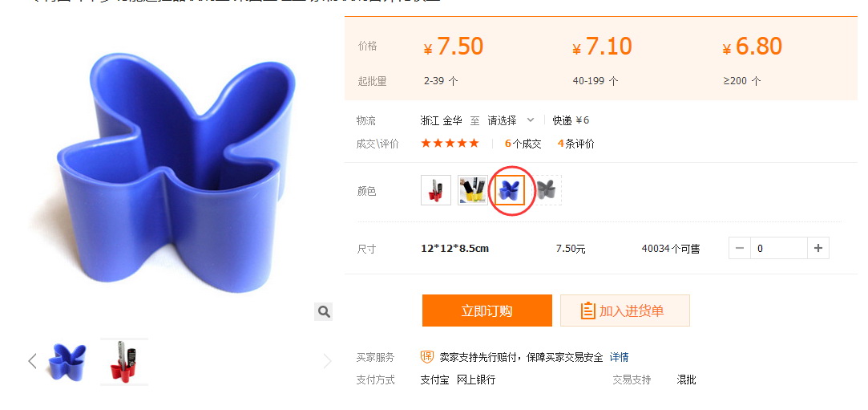The image size is (868, 410).
Task: Click the orange buyer protection shield icon
Action: [427, 357]
